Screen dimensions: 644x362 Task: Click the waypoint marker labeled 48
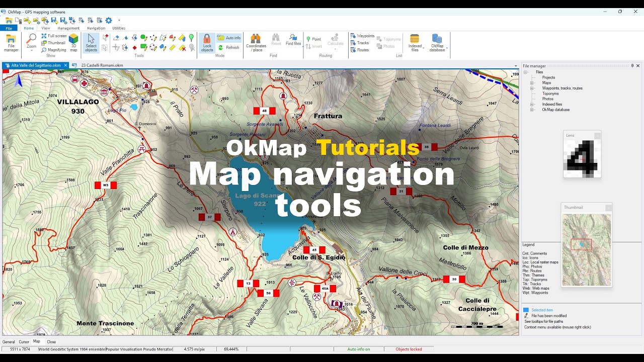pos(264,111)
